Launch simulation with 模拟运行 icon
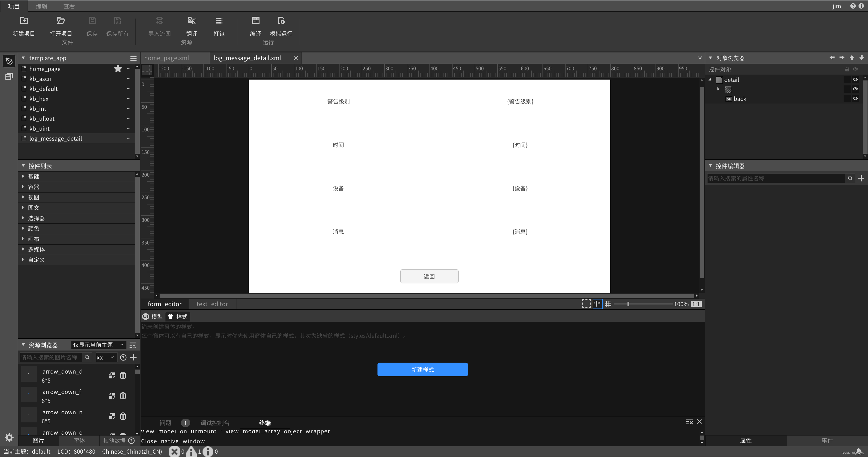This screenshot has width=868, height=457. pos(281,21)
